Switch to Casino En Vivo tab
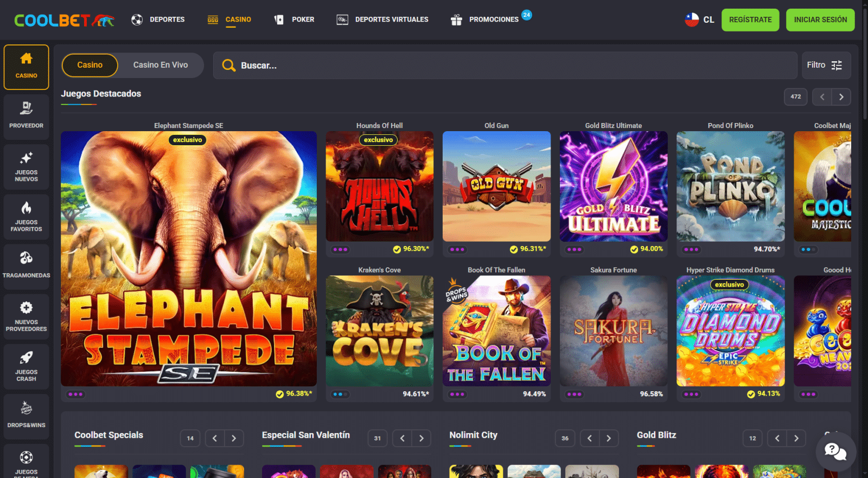The height and width of the screenshot is (478, 868). (161, 65)
